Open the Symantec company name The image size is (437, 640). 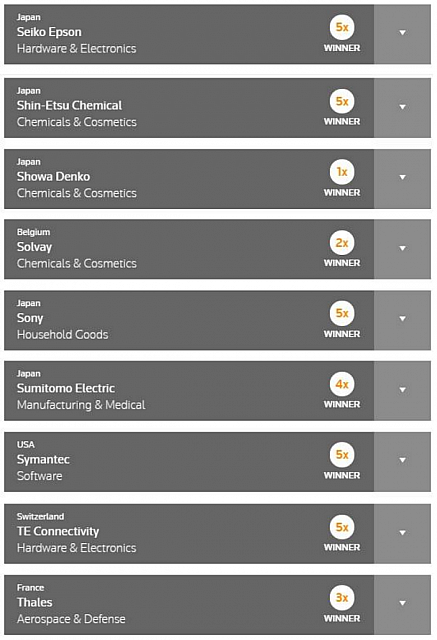tap(43, 460)
